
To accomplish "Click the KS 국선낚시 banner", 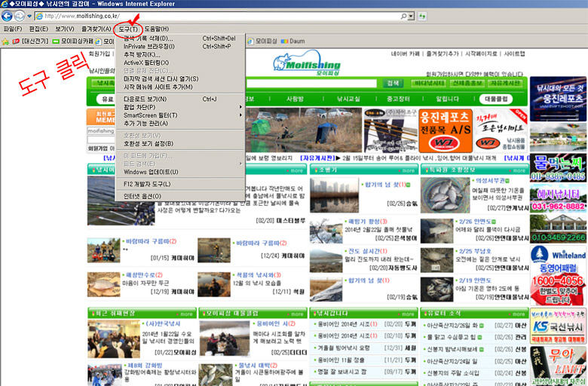I will 558,326.
